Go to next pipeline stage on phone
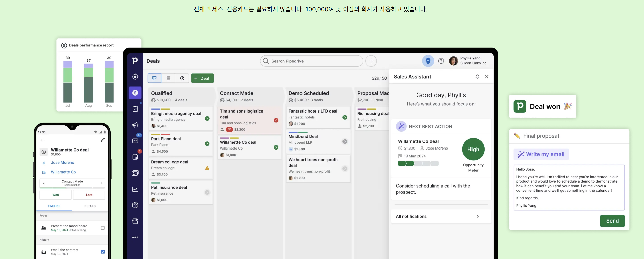This screenshot has width=644, height=259. pos(101,183)
